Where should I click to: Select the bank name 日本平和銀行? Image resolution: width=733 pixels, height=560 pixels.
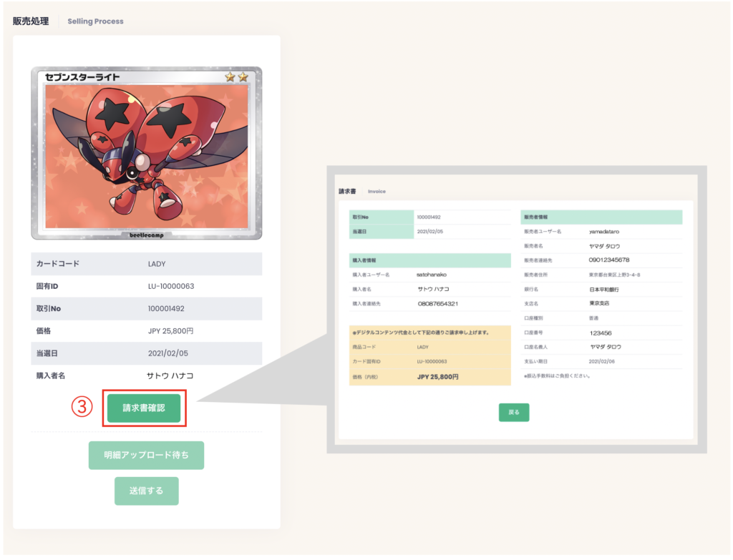pos(604,290)
